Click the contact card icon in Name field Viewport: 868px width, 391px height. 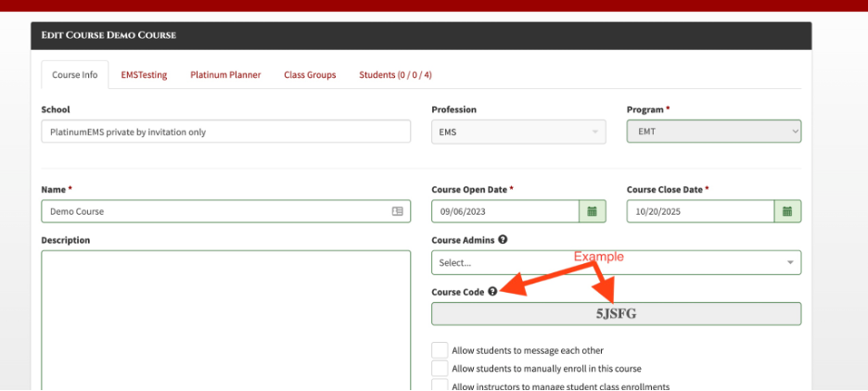(398, 211)
